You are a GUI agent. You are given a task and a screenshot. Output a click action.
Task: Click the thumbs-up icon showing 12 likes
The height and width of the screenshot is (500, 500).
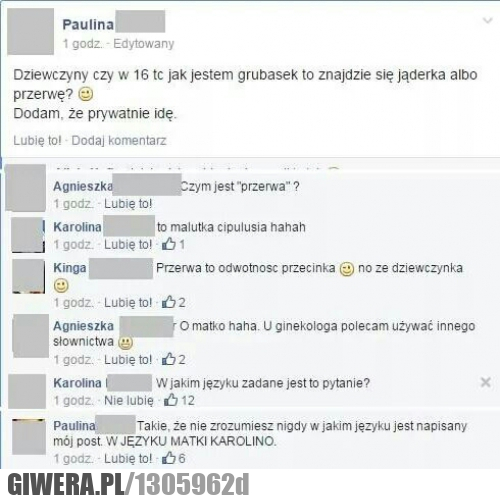pos(171,399)
